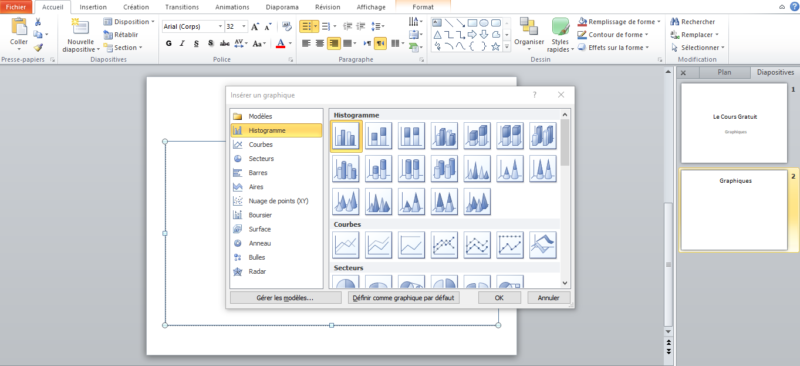800x366 pixels.
Task: Click the Organiser icon
Action: point(529,27)
